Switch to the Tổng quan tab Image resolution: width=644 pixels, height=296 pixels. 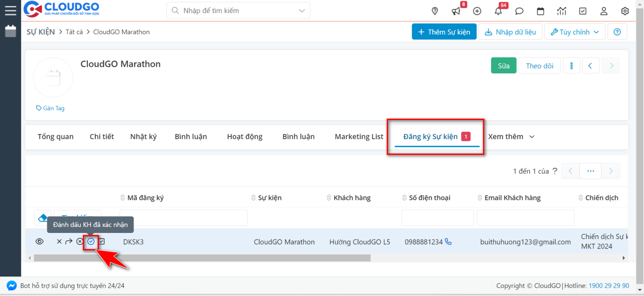(x=56, y=136)
